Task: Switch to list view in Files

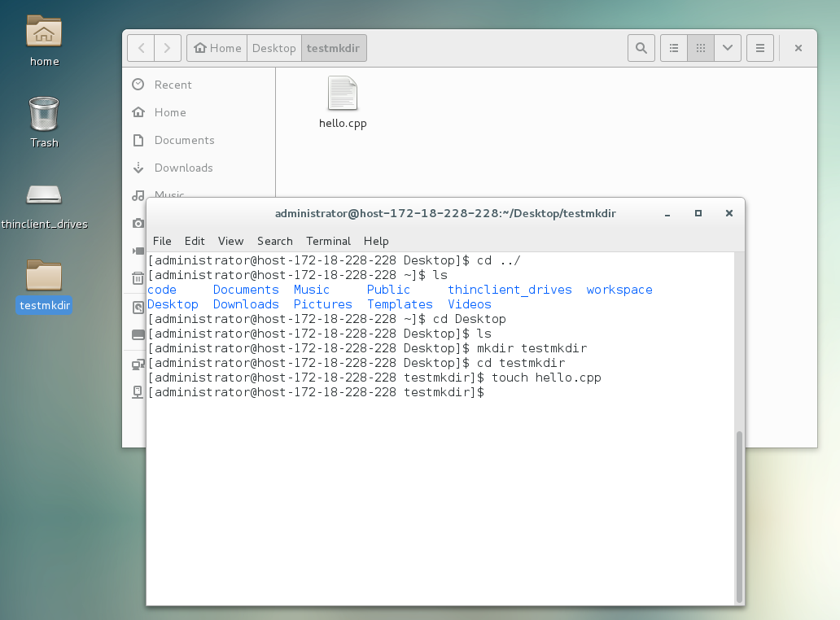Action: pyautogui.click(x=674, y=48)
